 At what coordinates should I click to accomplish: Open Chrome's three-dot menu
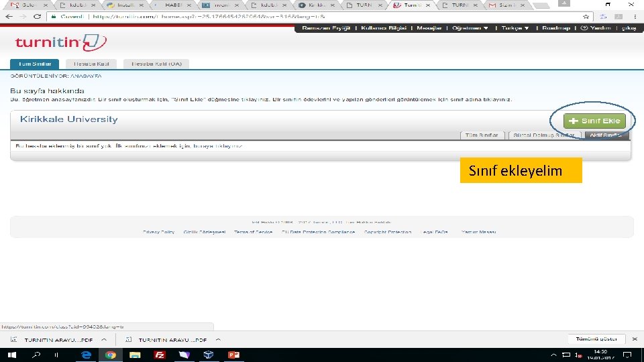pos(635,16)
